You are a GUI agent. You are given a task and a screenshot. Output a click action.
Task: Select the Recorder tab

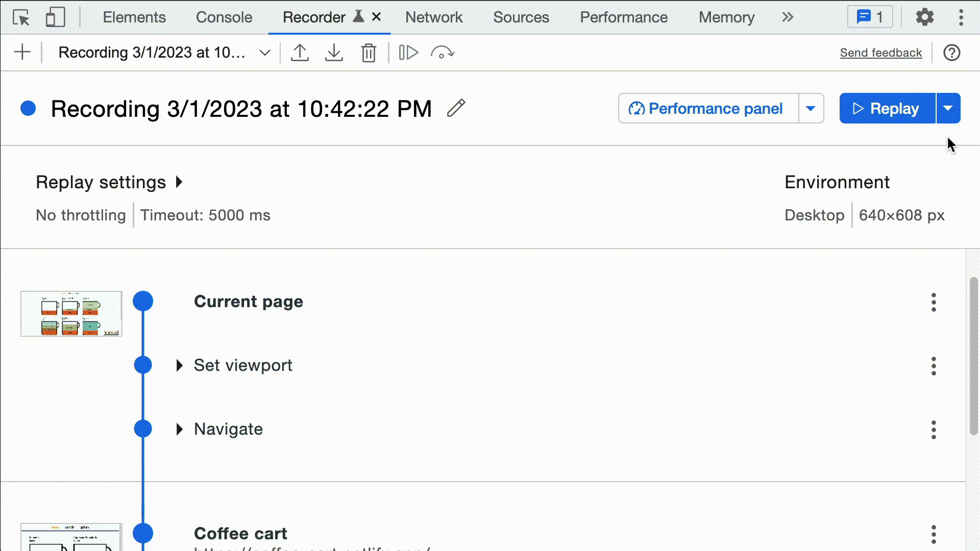[x=314, y=17]
